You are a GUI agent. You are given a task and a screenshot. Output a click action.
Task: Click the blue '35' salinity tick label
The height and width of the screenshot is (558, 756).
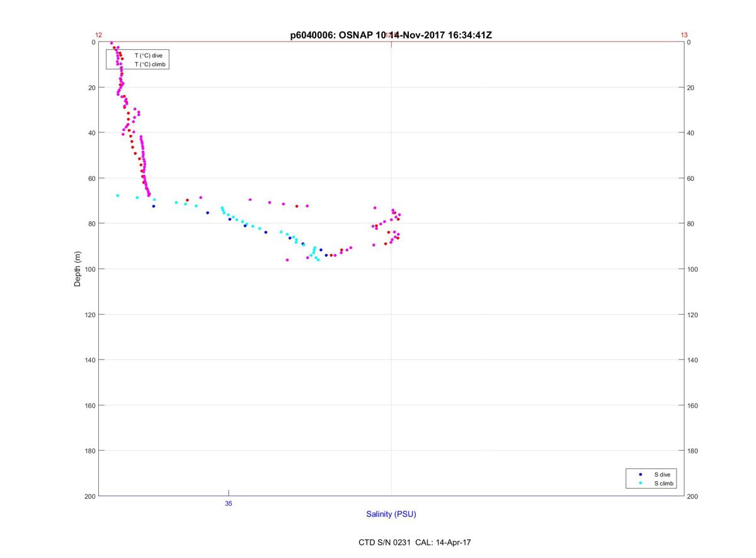pos(229,504)
